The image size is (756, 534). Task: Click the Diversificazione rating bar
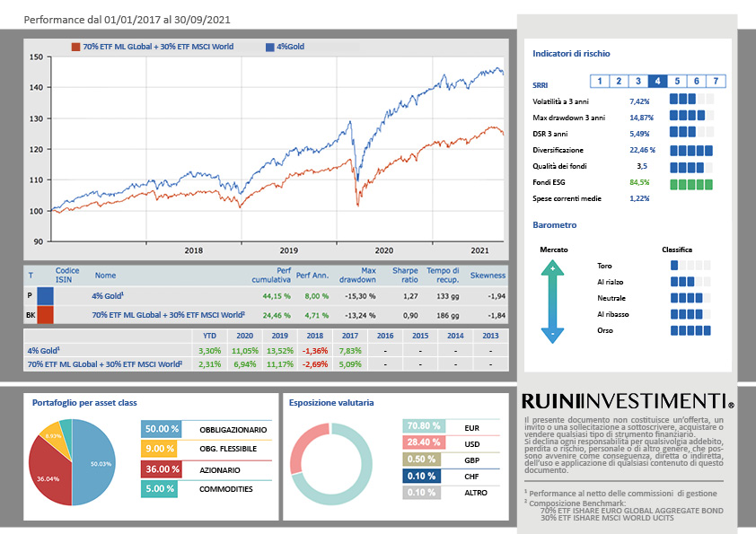(691, 151)
